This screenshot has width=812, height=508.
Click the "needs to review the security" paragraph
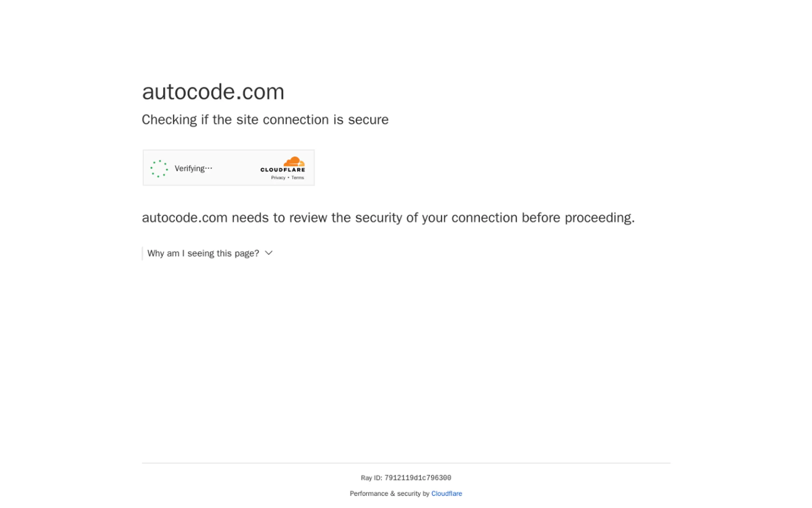click(x=388, y=218)
